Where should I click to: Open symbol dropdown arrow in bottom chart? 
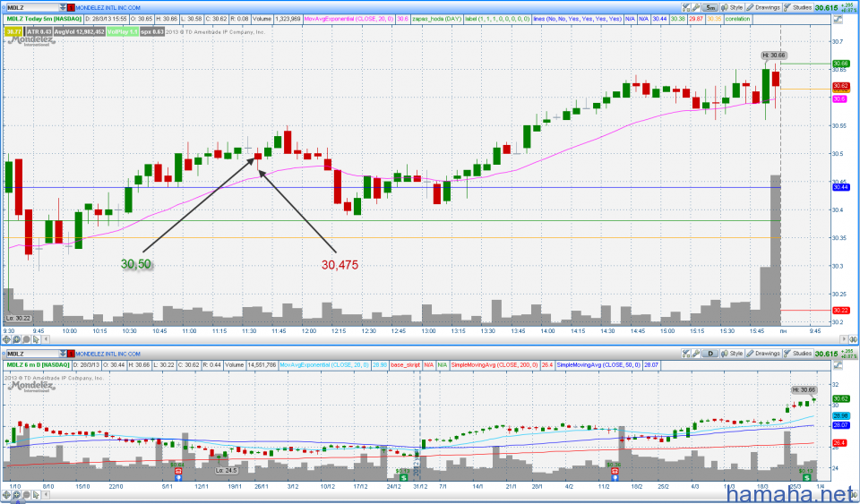[62, 354]
